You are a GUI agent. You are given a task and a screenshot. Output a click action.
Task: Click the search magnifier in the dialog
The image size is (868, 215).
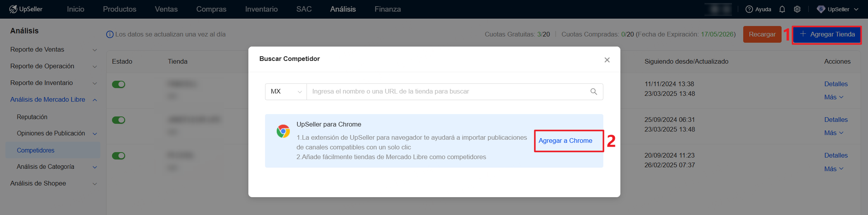pos(594,92)
